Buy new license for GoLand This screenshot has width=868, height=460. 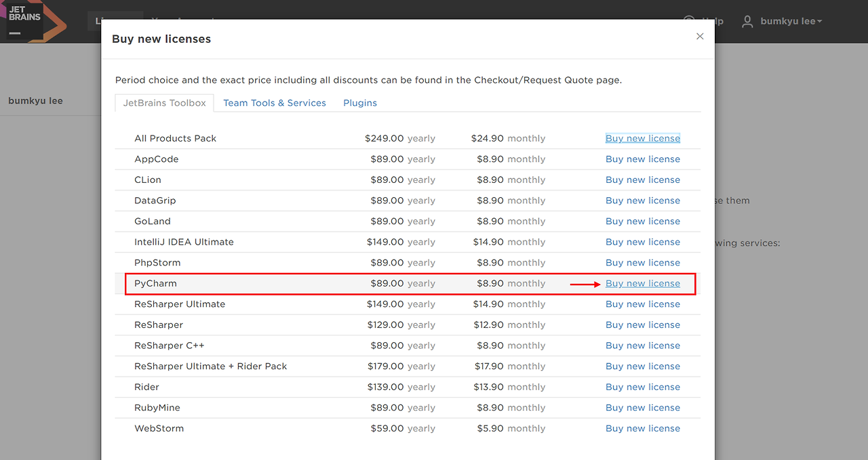click(x=643, y=221)
